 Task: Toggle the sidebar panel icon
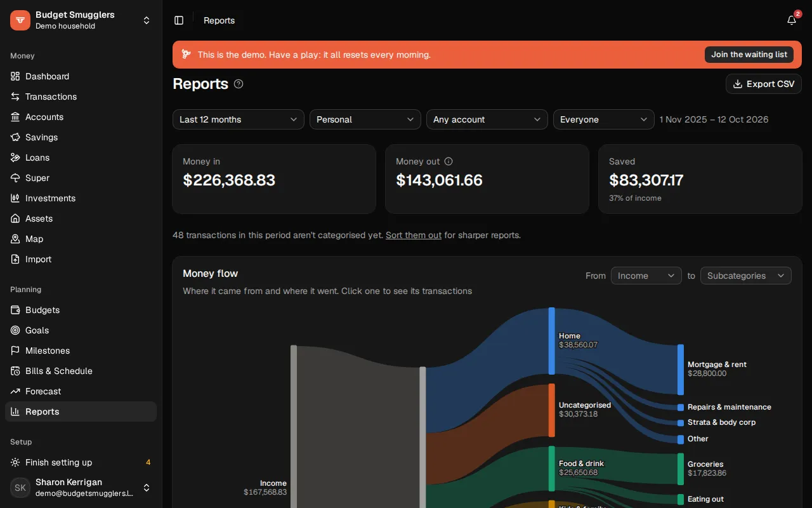tap(179, 20)
